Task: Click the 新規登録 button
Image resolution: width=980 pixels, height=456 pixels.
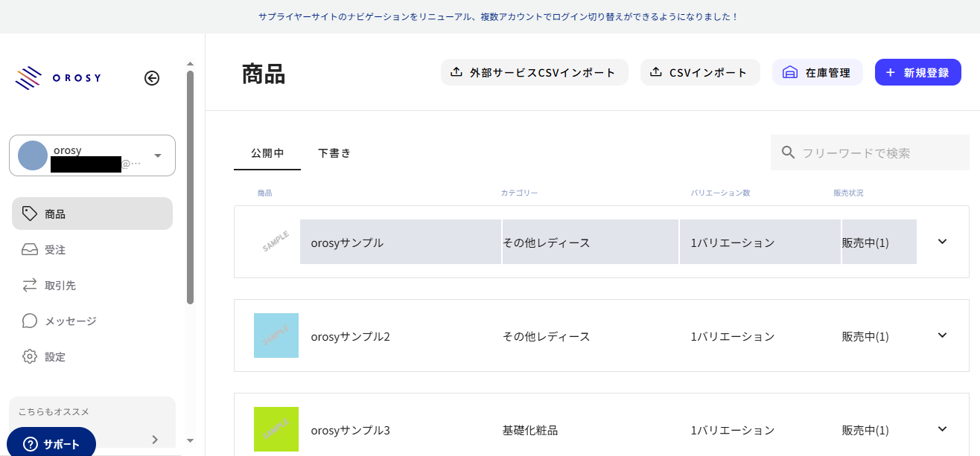Action: point(917,73)
